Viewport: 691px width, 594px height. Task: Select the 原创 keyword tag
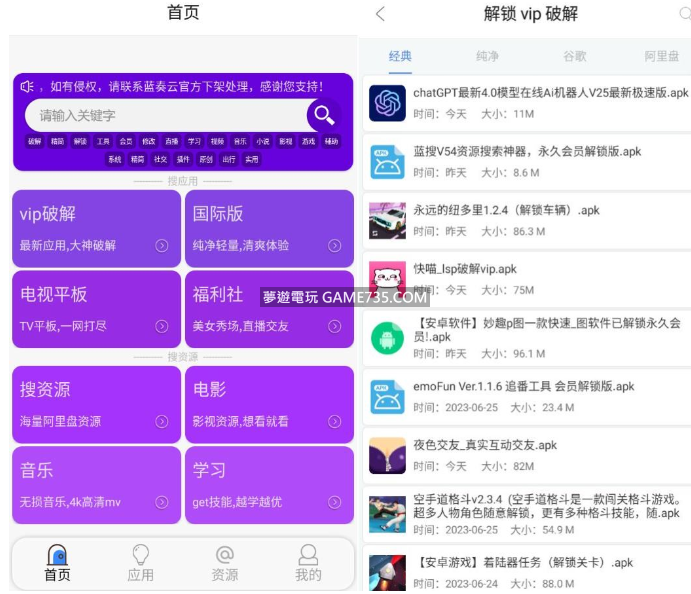tap(206, 160)
